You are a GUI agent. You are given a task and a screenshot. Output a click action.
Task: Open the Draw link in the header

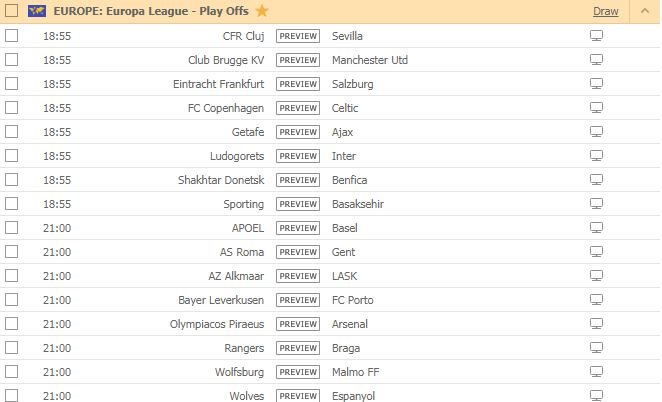605,11
